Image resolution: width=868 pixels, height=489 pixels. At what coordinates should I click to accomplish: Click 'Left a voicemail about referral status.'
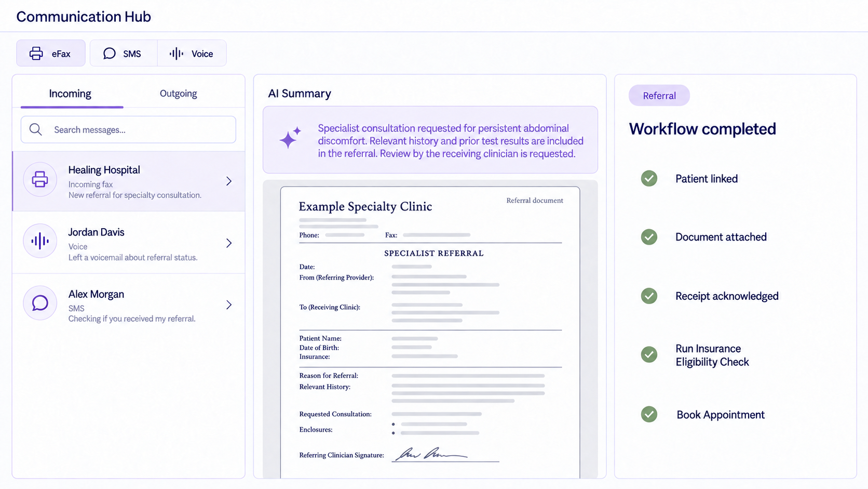(133, 258)
